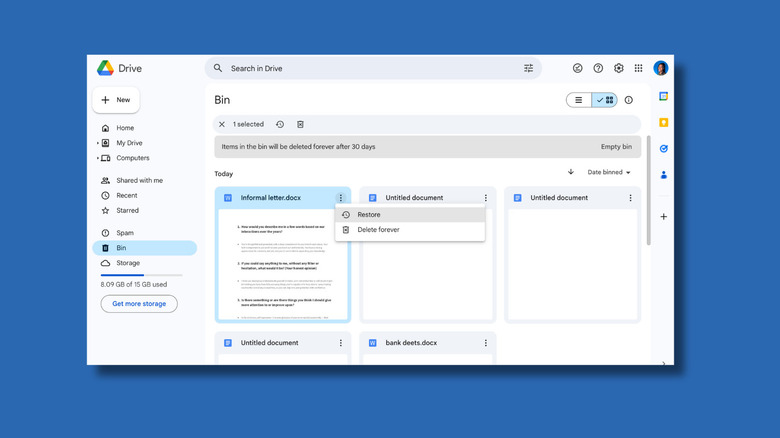Viewport: 780px width, 438px height.
Task: Open Google Keep in side panel
Action: 663,122
